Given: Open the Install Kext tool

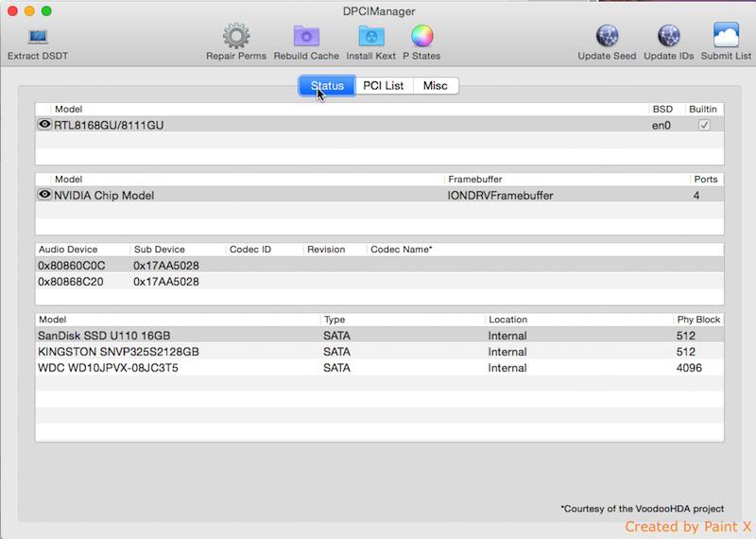Looking at the screenshot, I should [370, 38].
